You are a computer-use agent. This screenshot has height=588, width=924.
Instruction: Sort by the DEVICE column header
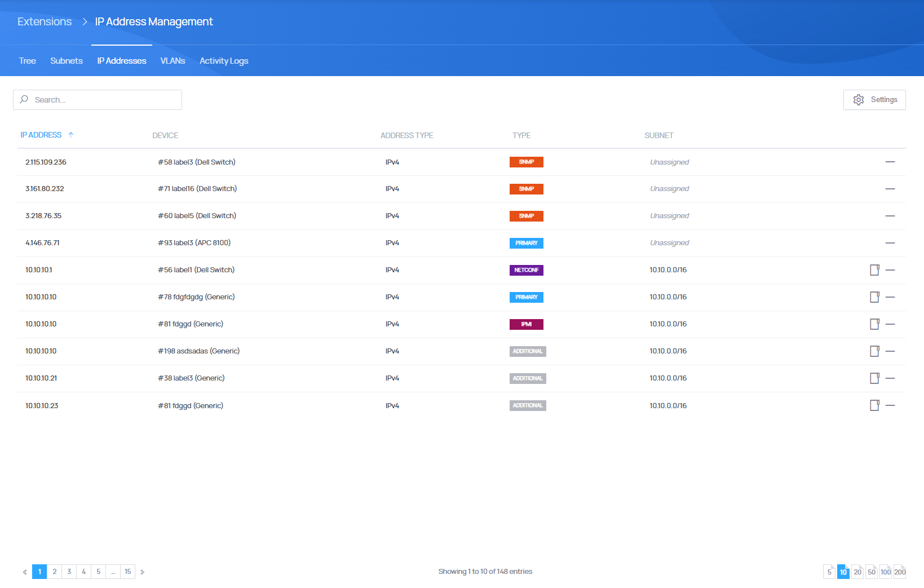click(x=165, y=135)
